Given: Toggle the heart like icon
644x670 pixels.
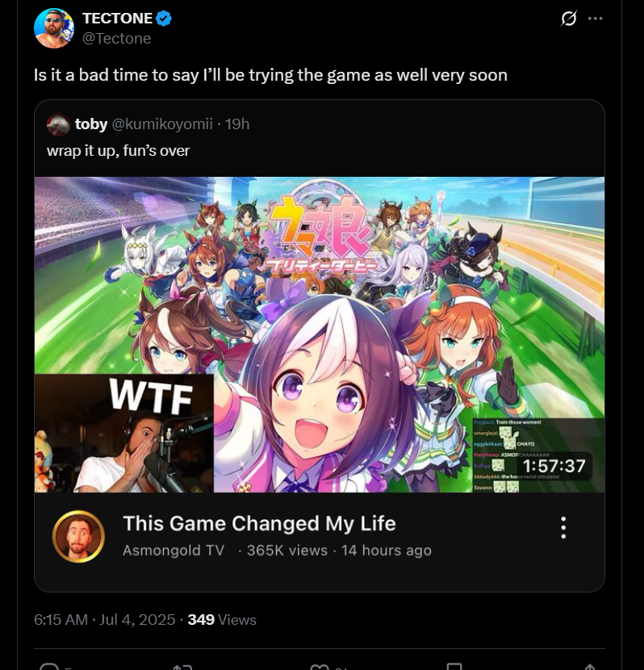Looking at the screenshot, I should [x=319, y=667].
